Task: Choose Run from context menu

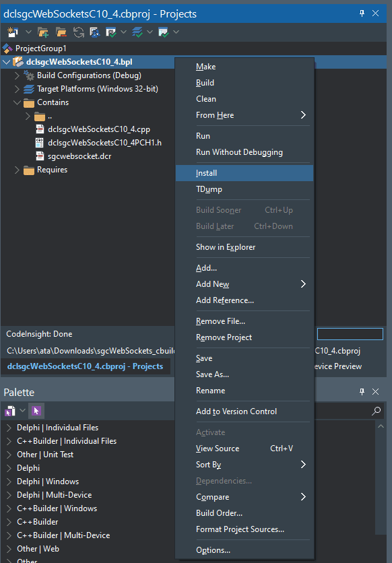Action: tap(244, 136)
